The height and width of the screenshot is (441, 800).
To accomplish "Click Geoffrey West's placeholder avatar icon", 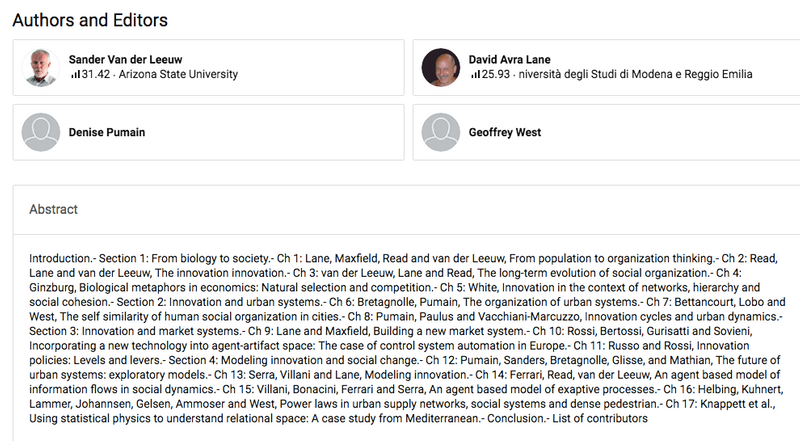I will click(441, 131).
